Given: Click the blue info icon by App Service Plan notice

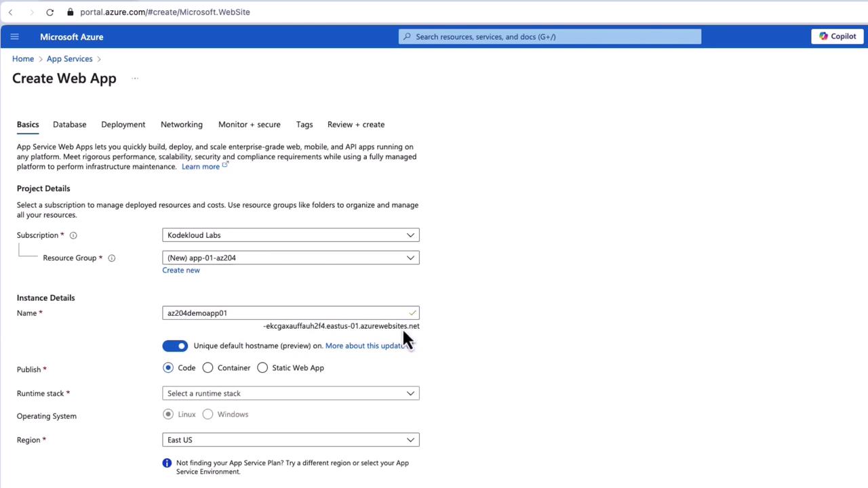Looking at the screenshot, I should (x=167, y=463).
